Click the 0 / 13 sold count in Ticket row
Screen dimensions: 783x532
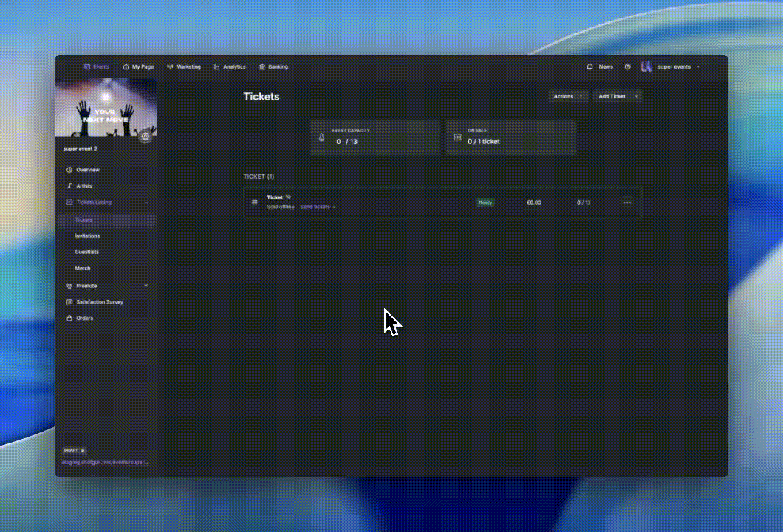[x=584, y=202]
